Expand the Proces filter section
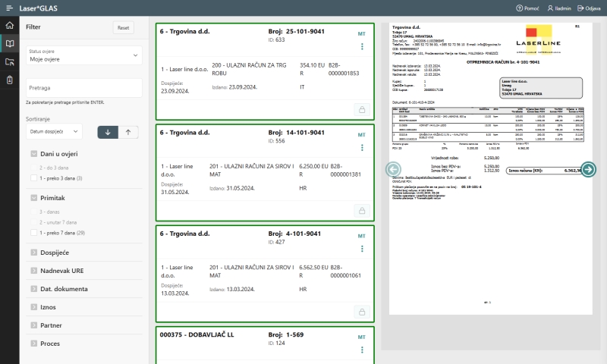Image resolution: width=607 pixels, height=364 pixels. pos(33,344)
